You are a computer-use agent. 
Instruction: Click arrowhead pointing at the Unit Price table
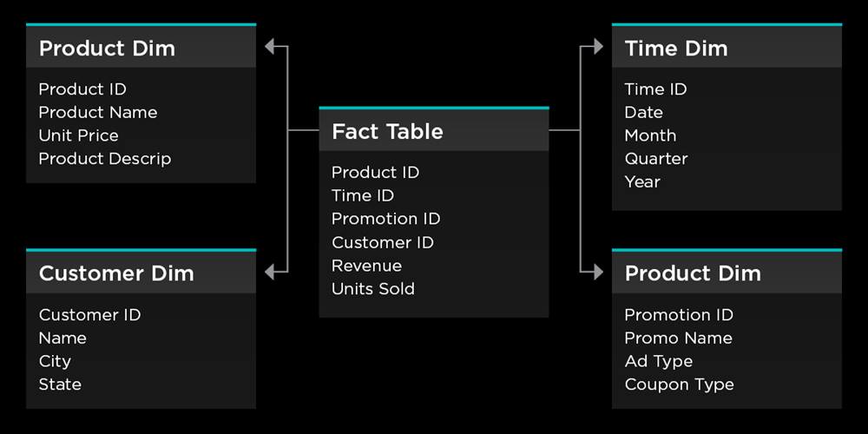point(273,47)
